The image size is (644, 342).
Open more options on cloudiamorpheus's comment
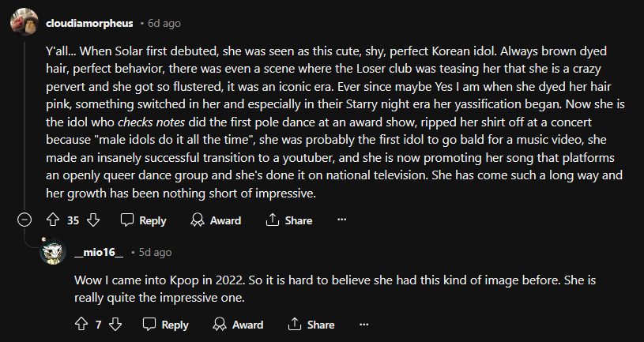(342, 220)
